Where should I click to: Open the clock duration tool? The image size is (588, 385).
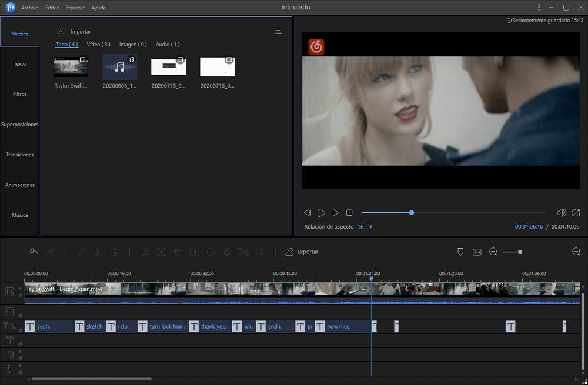pos(211,252)
